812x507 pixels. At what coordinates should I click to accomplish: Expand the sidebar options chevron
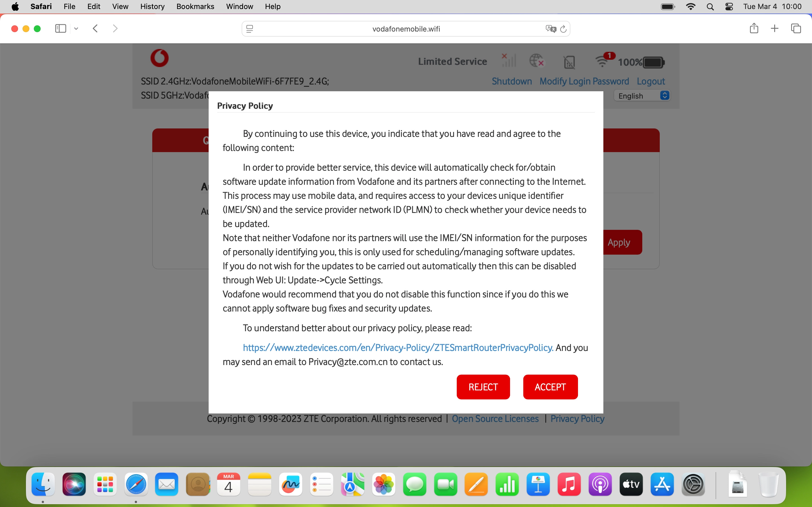[76, 28]
